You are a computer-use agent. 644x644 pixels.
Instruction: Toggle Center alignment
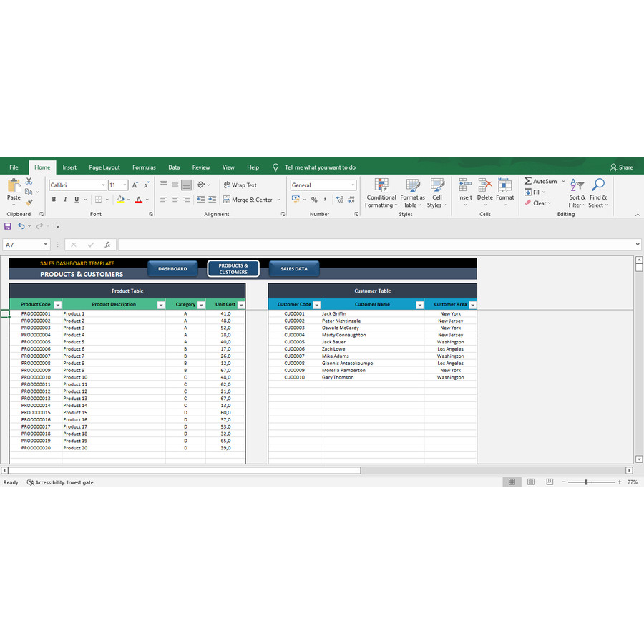pyautogui.click(x=175, y=200)
